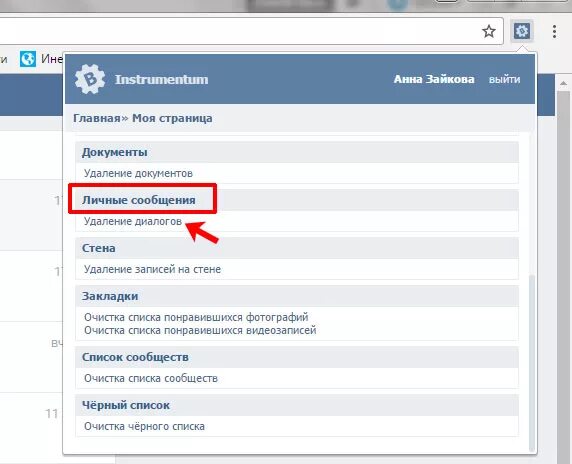Open Удаление диалогов option
Screen dimensions: 572x464
tap(133, 221)
